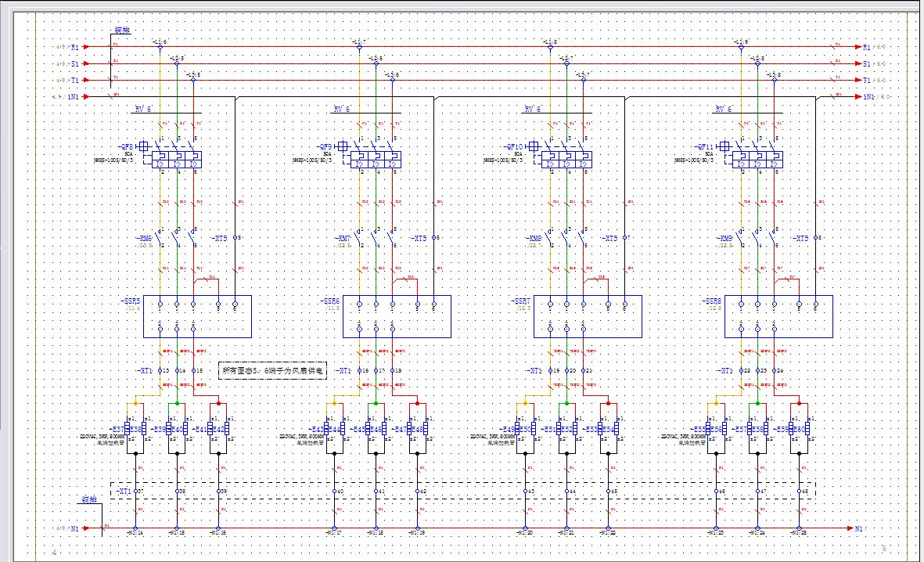This screenshot has width=924, height=562.
Task: Click the QF10 circuit breaker symbol
Action: pos(567,160)
